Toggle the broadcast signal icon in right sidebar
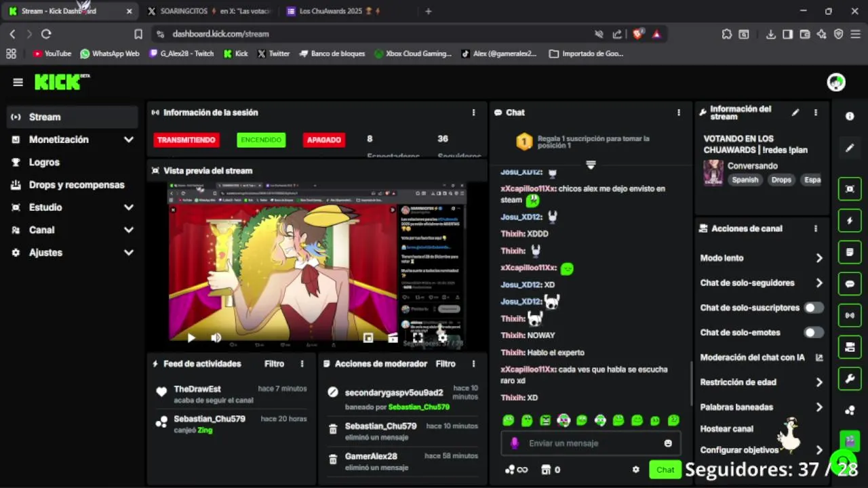868x488 pixels. coord(850,315)
